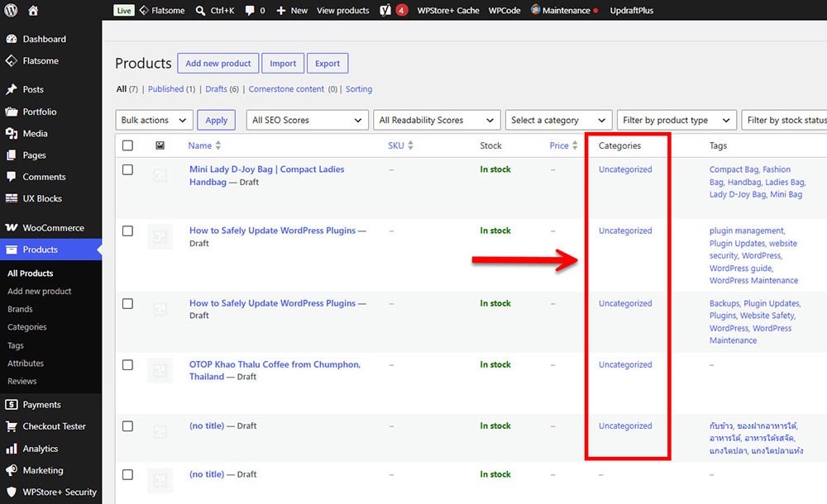Apply the selected bulk action

coord(216,120)
